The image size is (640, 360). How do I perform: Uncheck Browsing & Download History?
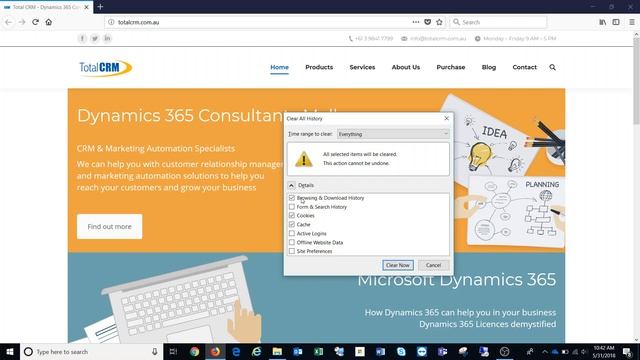point(291,198)
